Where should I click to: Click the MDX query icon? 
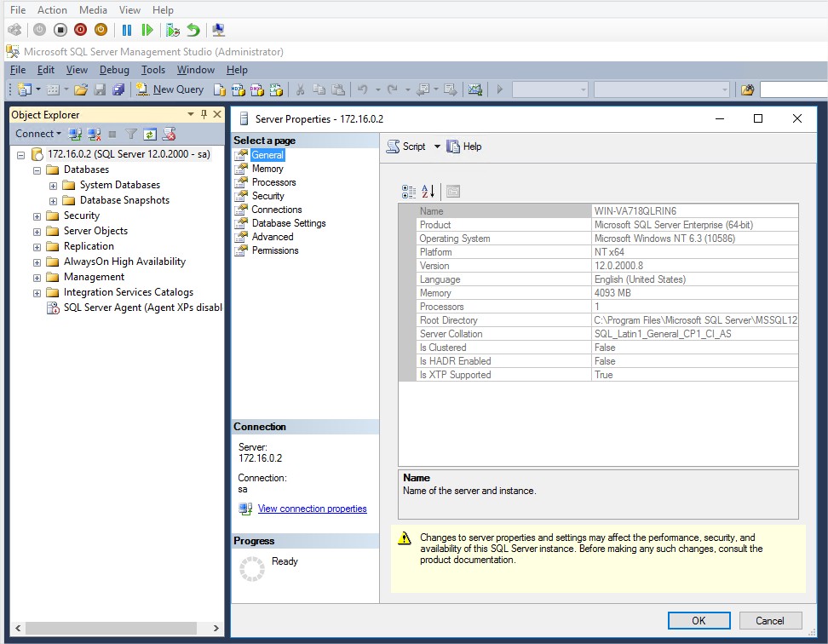(239, 89)
